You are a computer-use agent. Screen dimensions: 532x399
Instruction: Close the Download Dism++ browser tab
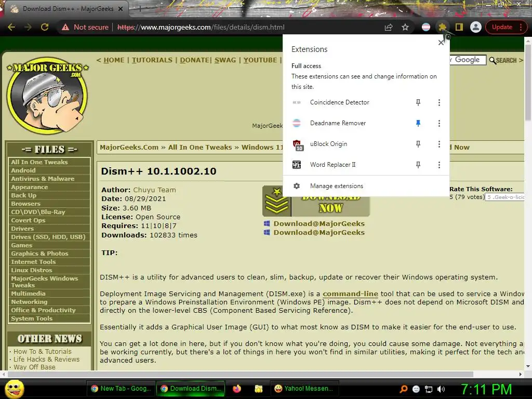pyautogui.click(x=121, y=9)
